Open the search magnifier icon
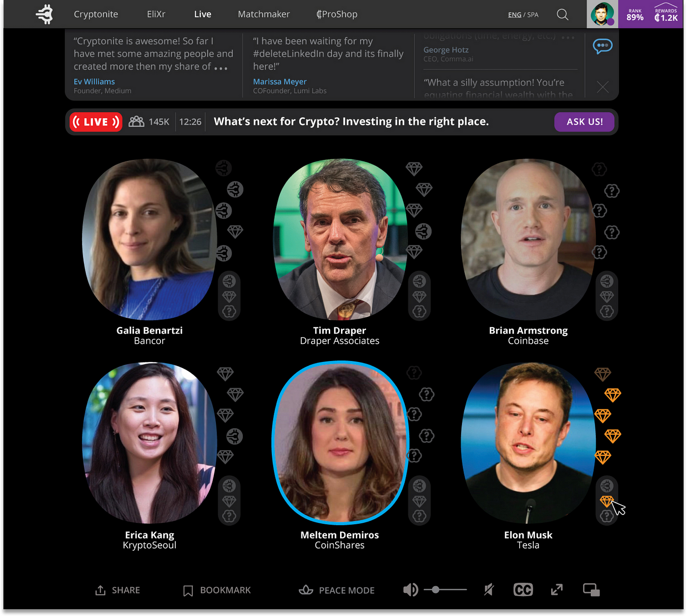The width and height of the screenshot is (687, 616). pyautogui.click(x=562, y=15)
